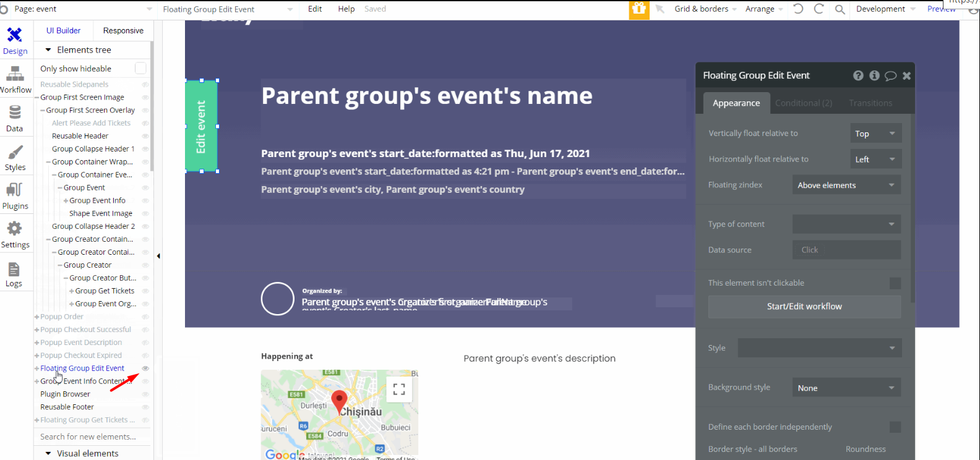
Task: Open the Plugins section icon
Action: click(x=15, y=190)
